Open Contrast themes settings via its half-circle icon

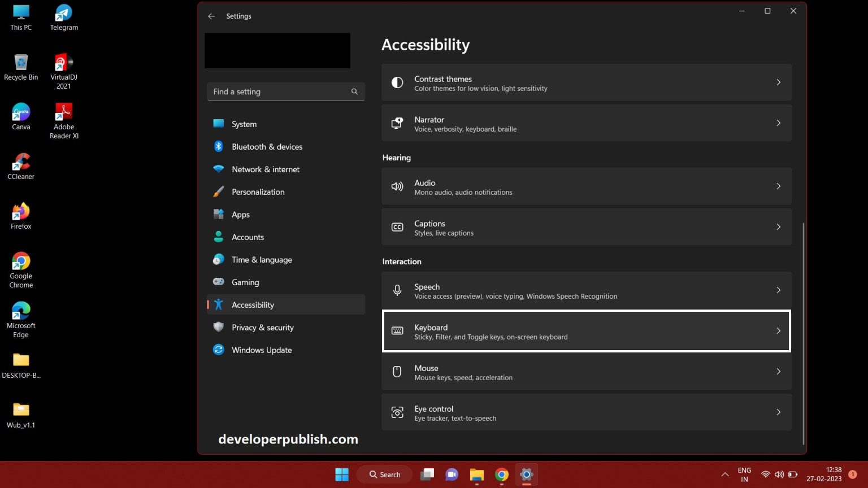point(397,82)
